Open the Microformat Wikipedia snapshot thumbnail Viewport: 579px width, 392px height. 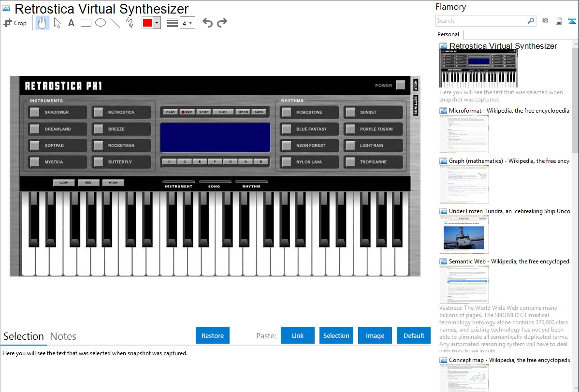pyautogui.click(x=464, y=134)
